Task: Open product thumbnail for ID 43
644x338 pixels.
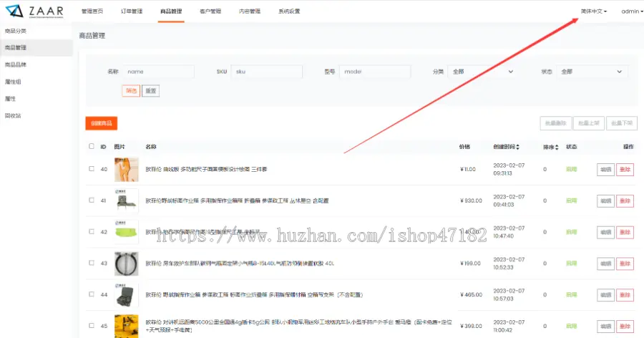Action: (126, 264)
